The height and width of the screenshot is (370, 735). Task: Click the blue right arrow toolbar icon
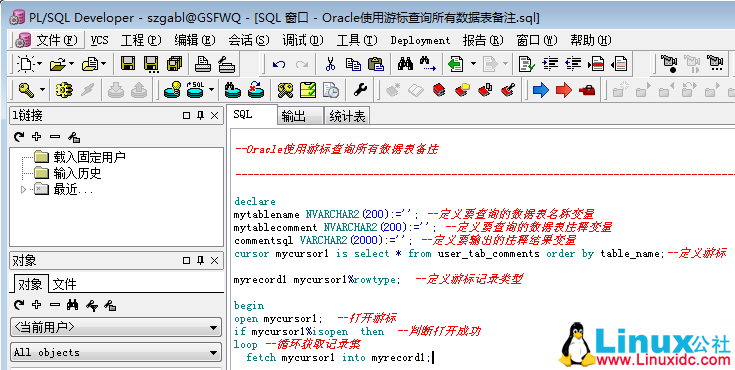tap(541, 90)
